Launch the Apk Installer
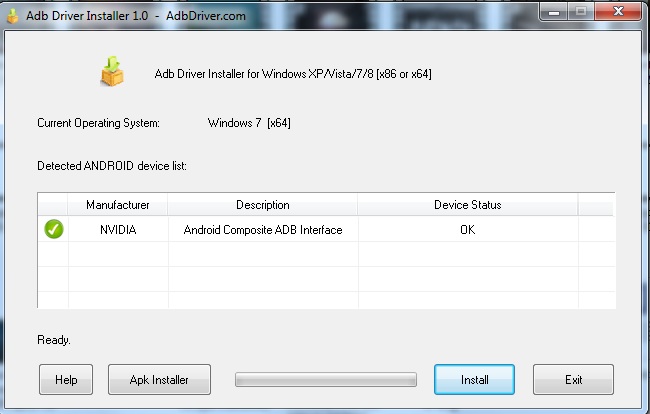Viewport: 650px width, 414px height. coord(160,380)
